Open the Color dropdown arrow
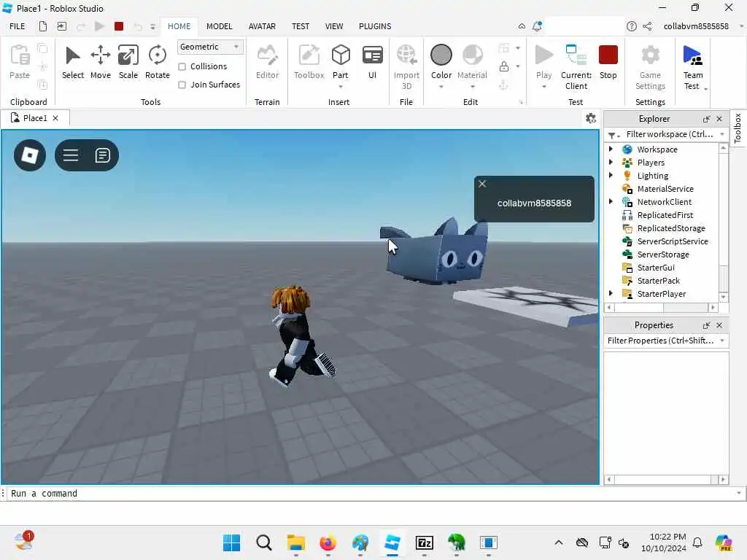This screenshot has width=747, height=560. click(x=441, y=87)
